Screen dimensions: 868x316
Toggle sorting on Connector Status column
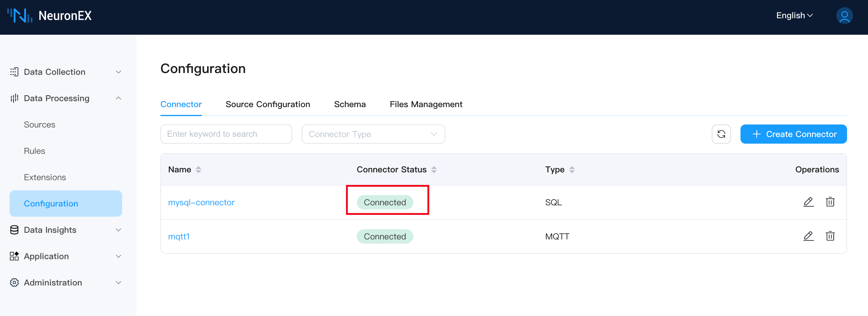coord(434,169)
